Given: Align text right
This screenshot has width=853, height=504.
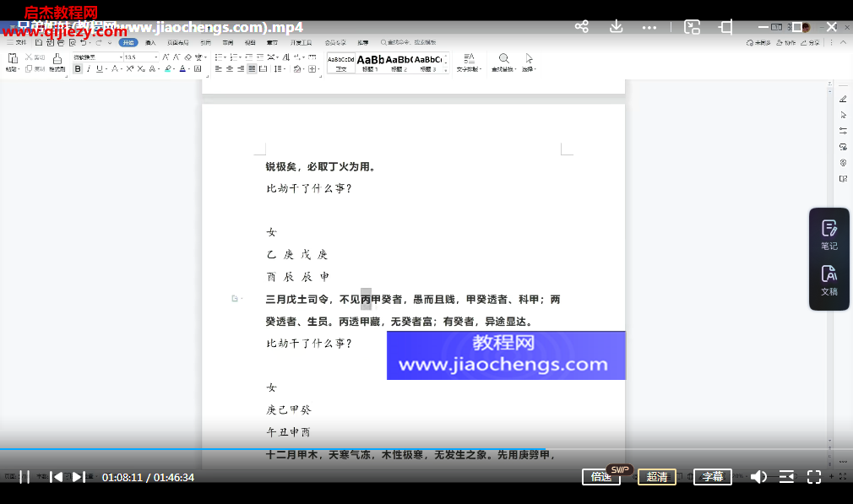Looking at the screenshot, I should click(241, 69).
